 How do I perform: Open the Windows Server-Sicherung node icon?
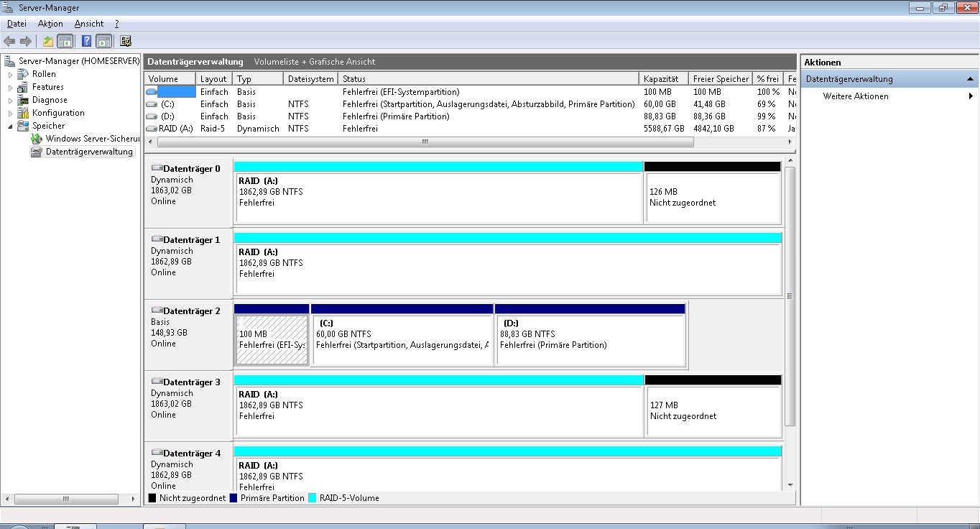tap(37, 139)
